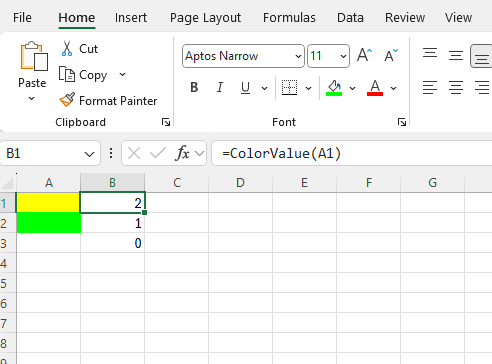Toggle Italic formatting
The width and height of the screenshot is (492, 364).
pos(220,88)
